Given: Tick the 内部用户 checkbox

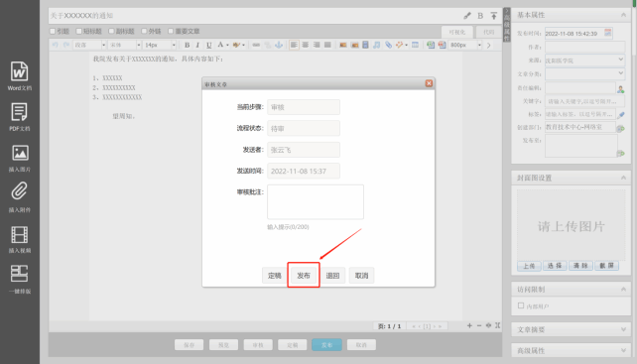Looking at the screenshot, I should coord(521,305).
